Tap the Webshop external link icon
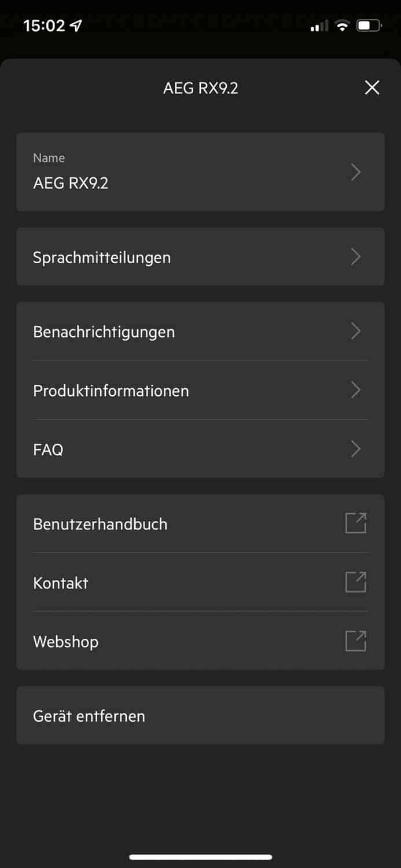 (x=356, y=641)
